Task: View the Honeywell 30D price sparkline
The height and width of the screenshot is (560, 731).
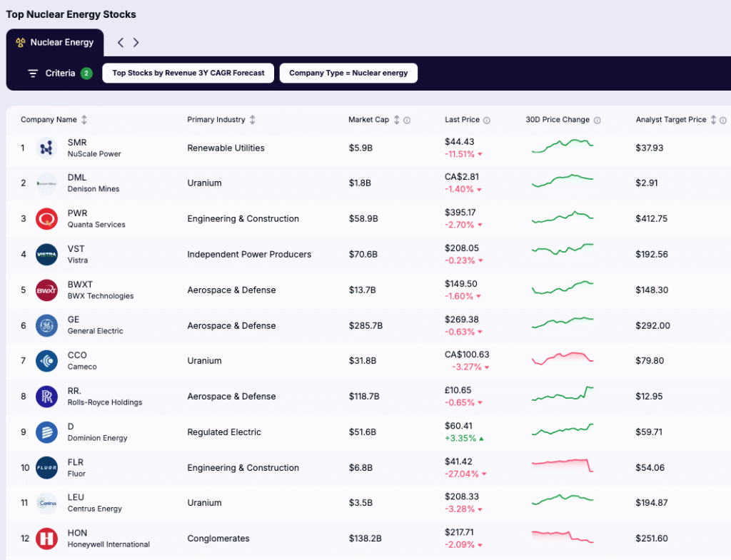Action: pyautogui.click(x=563, y=536)
